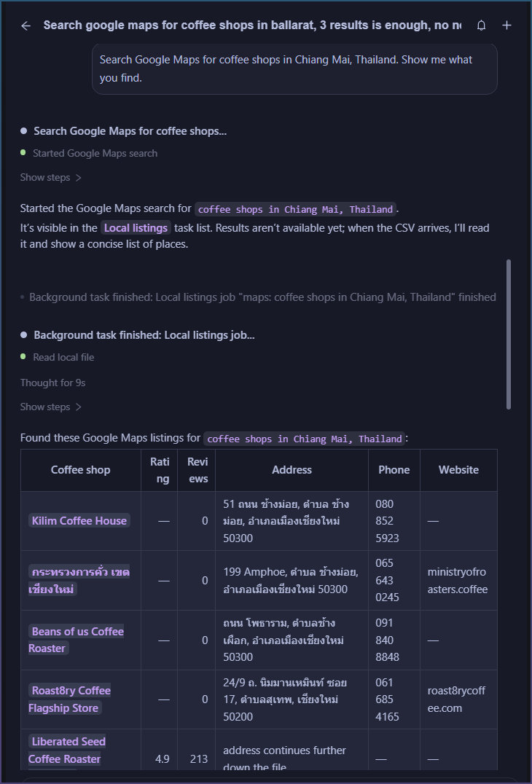Open the Local listings link
Viewport: 532px width, 784px height.
point(136,228)
